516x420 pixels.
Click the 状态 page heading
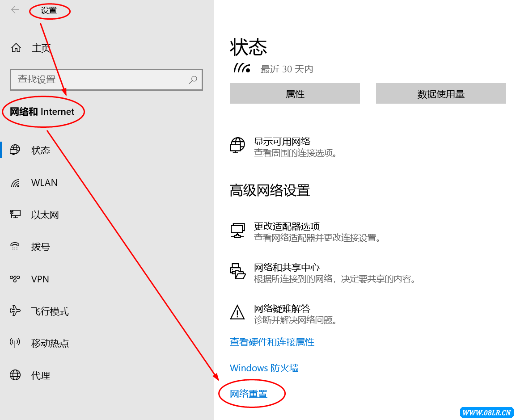point(249,47)
